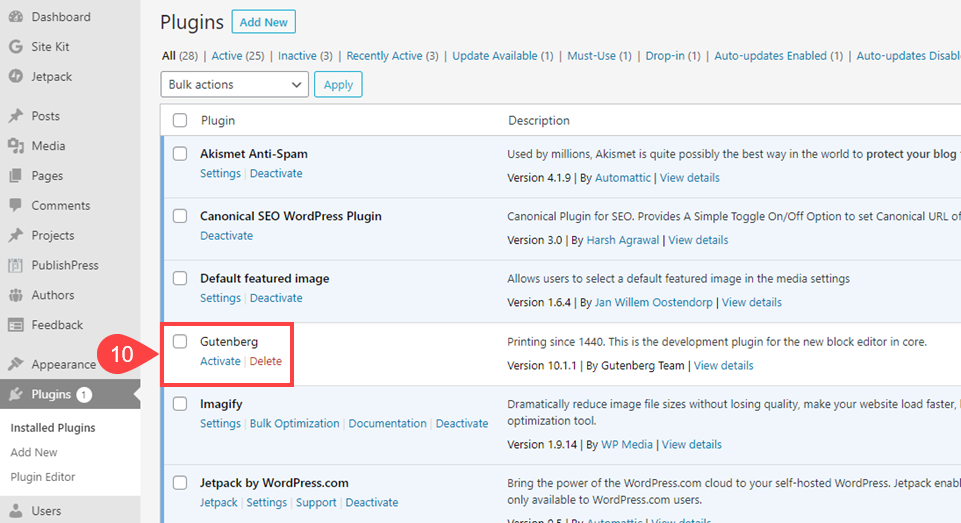The image size is (961, 523).
Task: Activate the Gutenberg plugin
Action: 220,361
